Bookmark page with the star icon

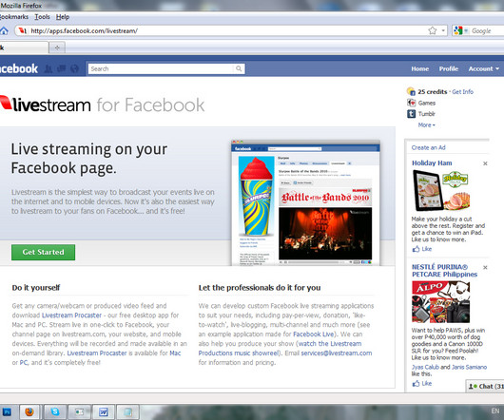(x=433, y=30)
